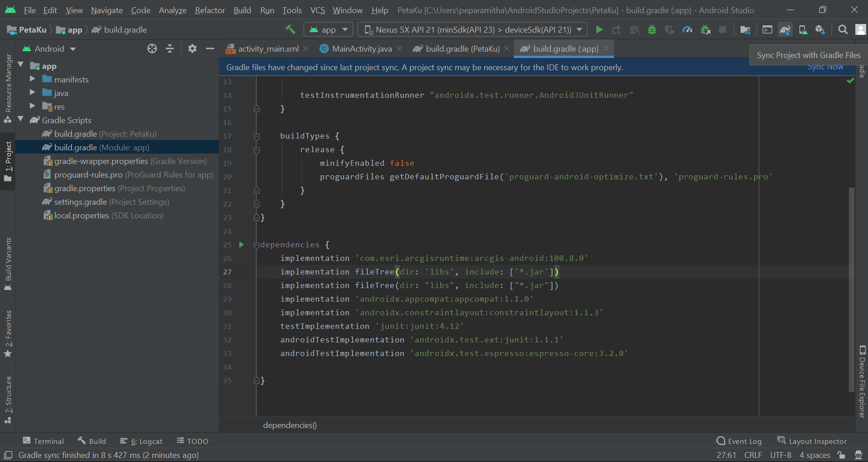Open the AVD Manager icon
The image size is (868, 462).
[803, 29]
